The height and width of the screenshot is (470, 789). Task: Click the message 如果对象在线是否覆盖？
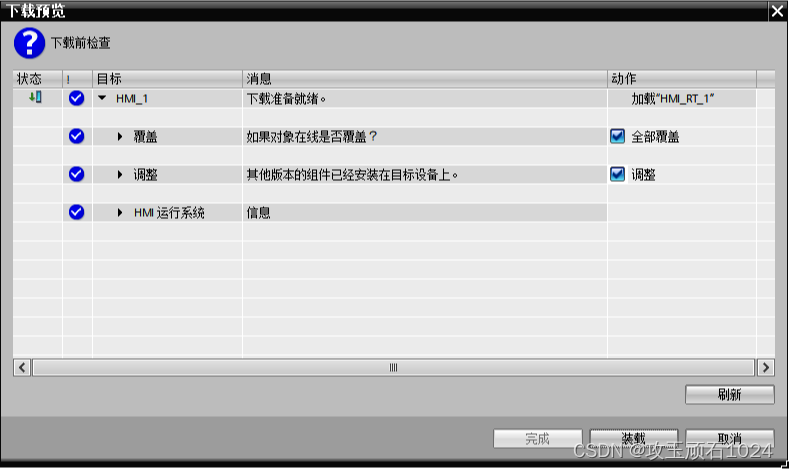(x=312, y=136)
